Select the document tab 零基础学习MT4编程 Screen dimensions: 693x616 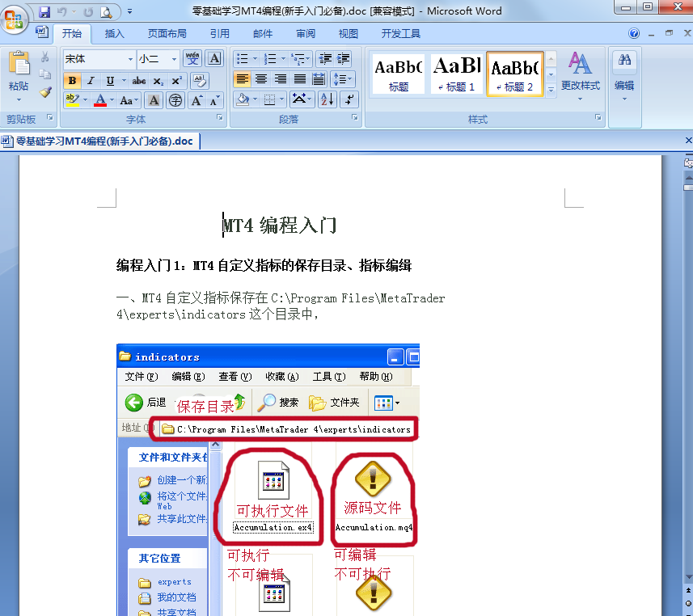tap(101, 141)
